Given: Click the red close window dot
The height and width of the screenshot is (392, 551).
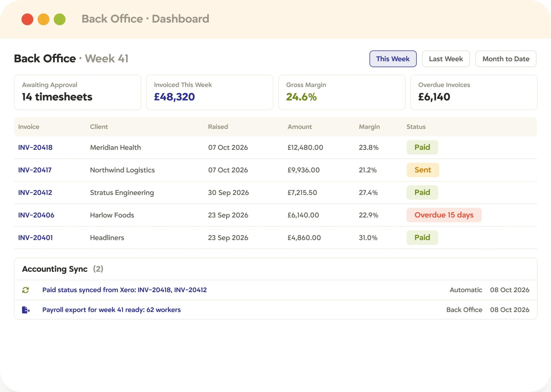Looking at the screenshot, I should [27, 19].
